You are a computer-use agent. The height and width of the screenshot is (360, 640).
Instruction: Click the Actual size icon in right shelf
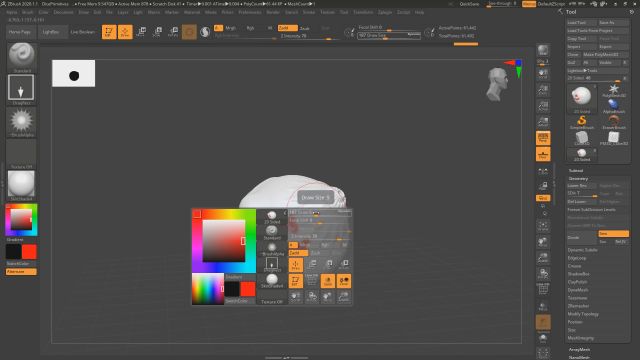[x=543, y=106]
